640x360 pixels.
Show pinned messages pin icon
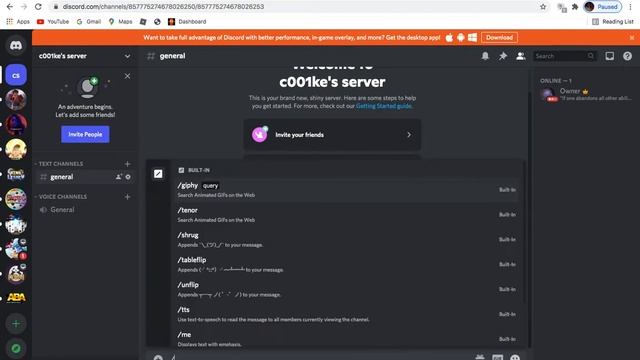(x=503, y=56)
